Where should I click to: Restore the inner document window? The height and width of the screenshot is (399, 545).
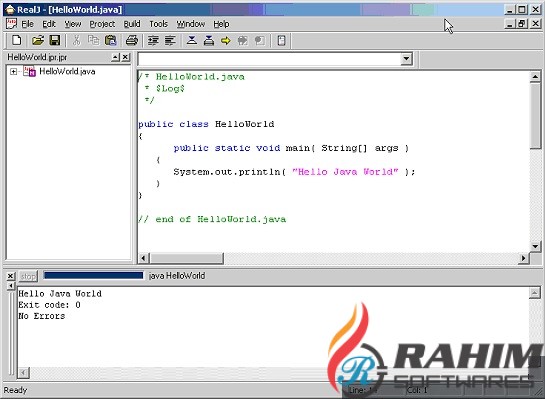coord(522,24)
